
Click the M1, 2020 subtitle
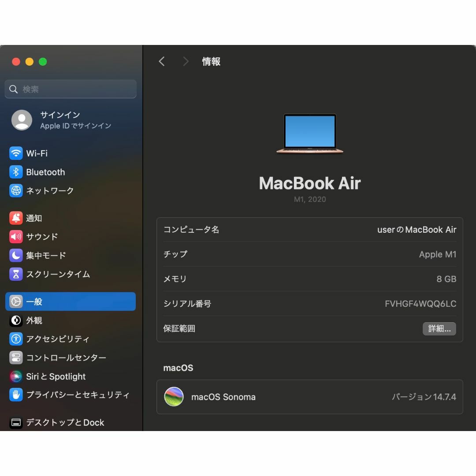[310, 199]
